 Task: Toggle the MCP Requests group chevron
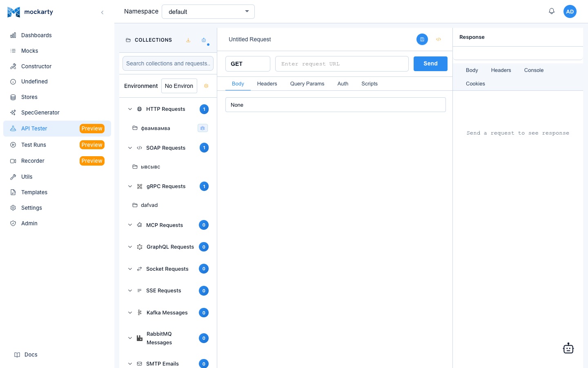pos(130,225)
